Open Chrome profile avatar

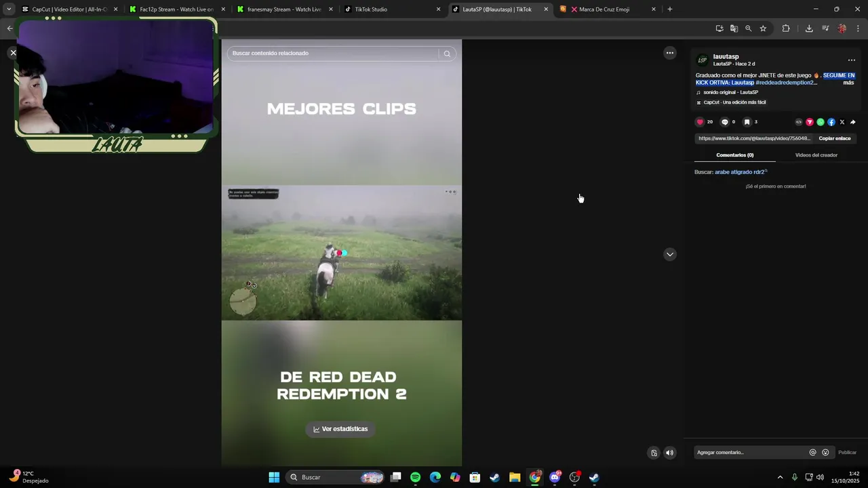(x=842, y=28)
